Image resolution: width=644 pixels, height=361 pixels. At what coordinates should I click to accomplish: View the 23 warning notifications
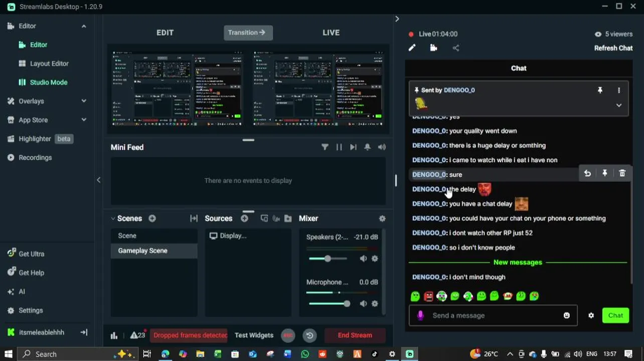pyautogui.click(x=138, y=335)
